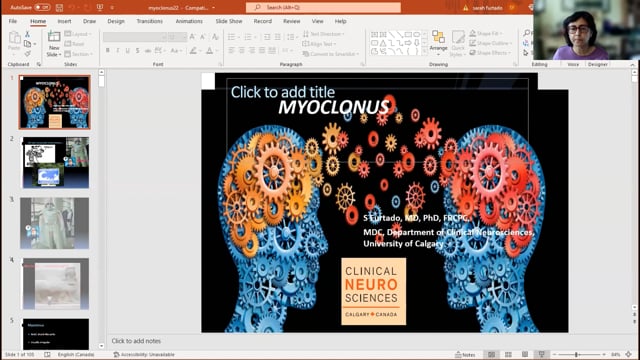640x360 pixels.
Task: Switch to the View tab
Action: pos(317,21)
